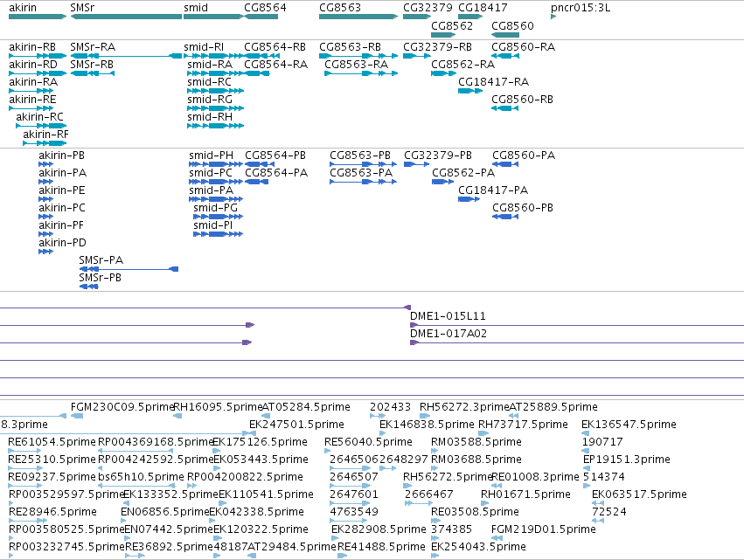Select transcript smid-RI
Image resolution: width=744 pixels, height=560 pixels.
[x=213, y=56]
